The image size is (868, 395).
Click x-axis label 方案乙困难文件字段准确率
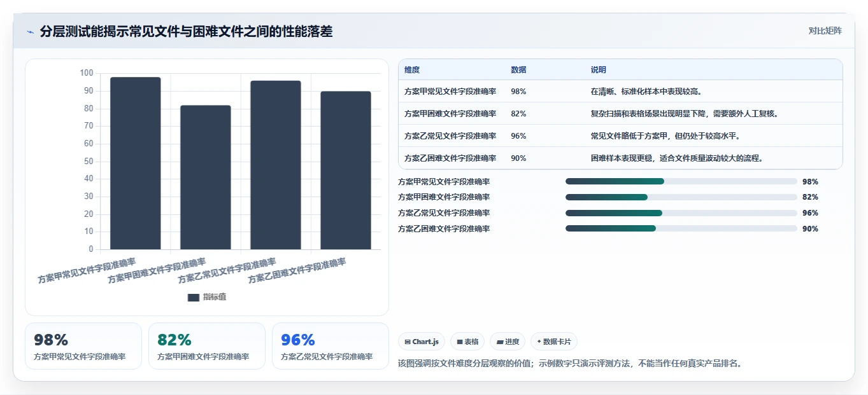click(297, 271)
